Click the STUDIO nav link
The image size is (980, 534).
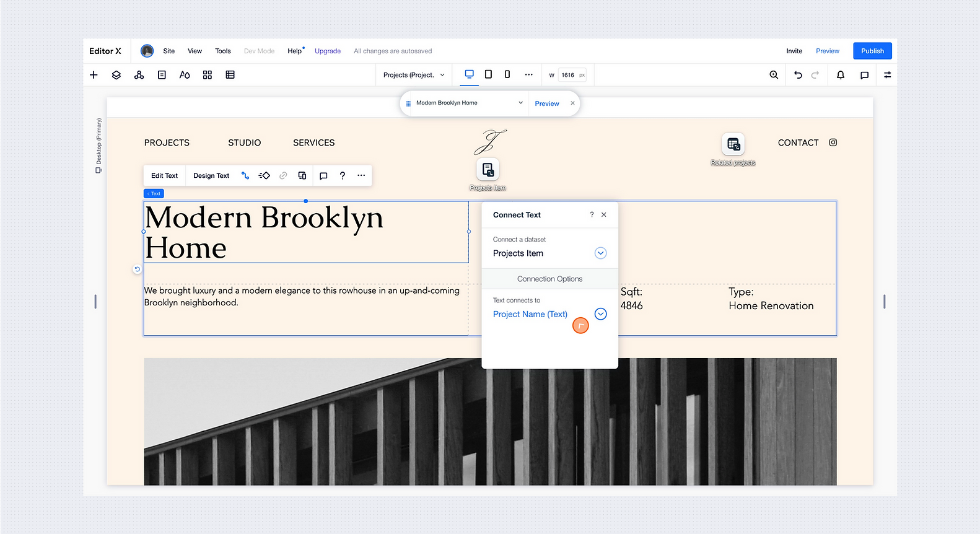pos(244,142)
